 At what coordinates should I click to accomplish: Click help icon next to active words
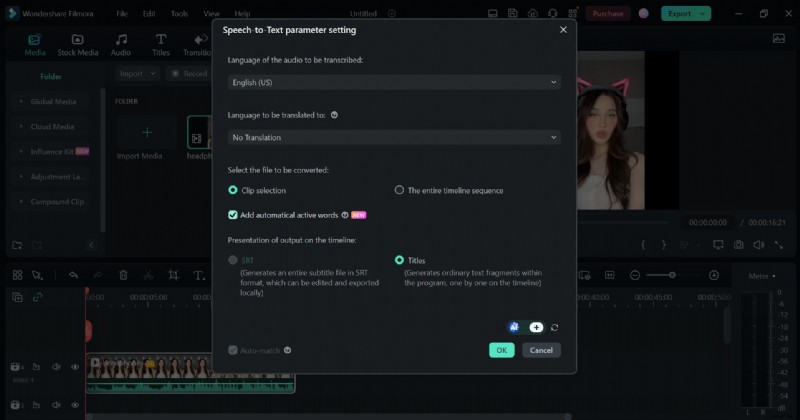[x=345, y=215]
